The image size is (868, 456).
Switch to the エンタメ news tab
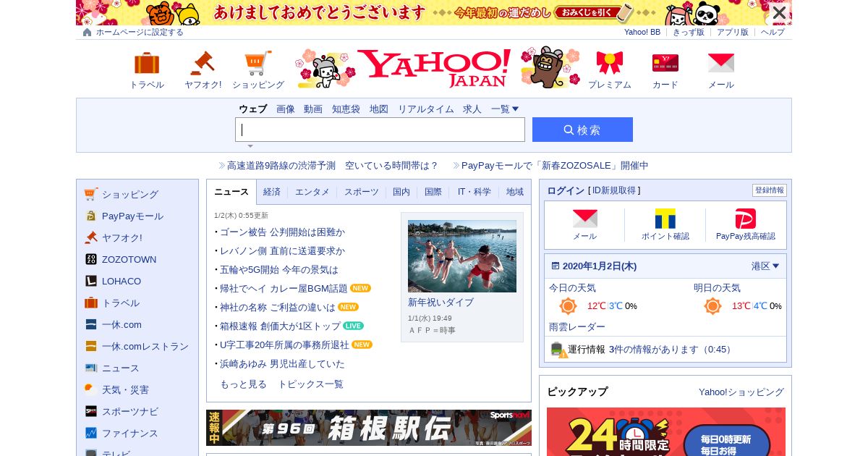coord(312,192)
